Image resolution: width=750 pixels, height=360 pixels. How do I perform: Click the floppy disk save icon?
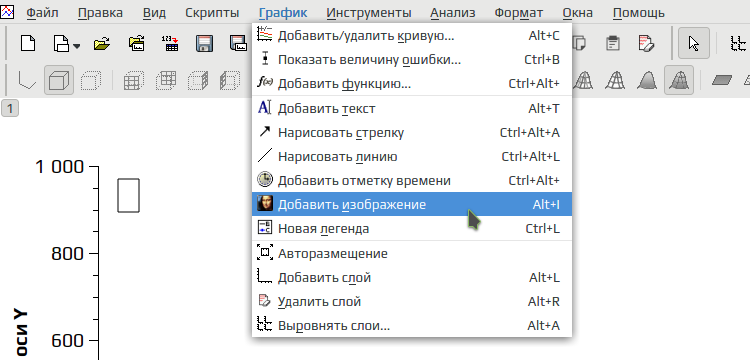204,44
